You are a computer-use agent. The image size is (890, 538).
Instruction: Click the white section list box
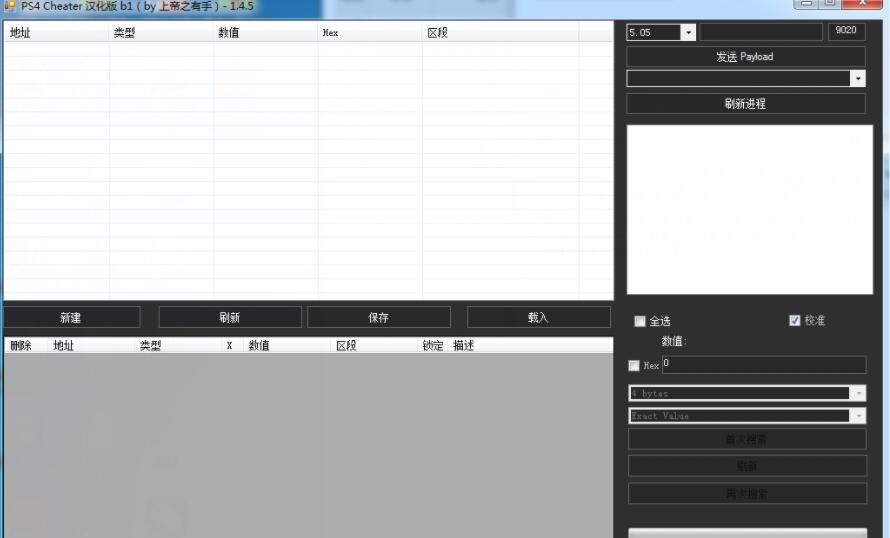point(750,209)
